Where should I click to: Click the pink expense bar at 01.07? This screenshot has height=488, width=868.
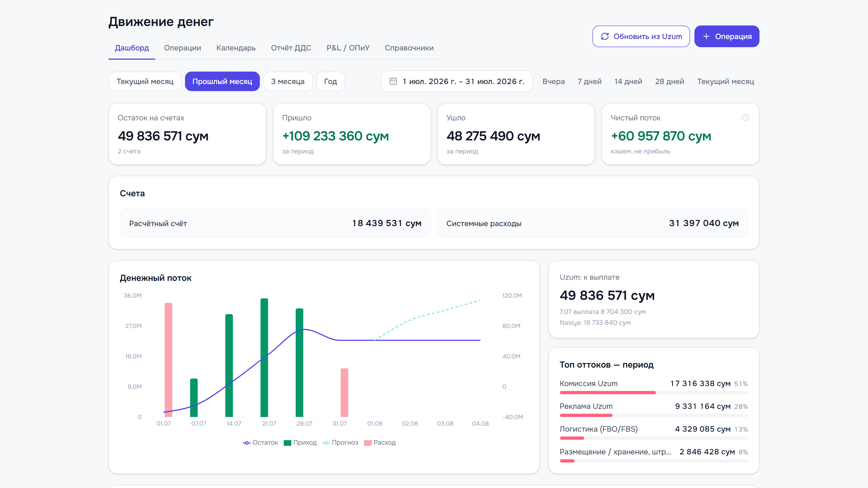(x=168, y=360)
